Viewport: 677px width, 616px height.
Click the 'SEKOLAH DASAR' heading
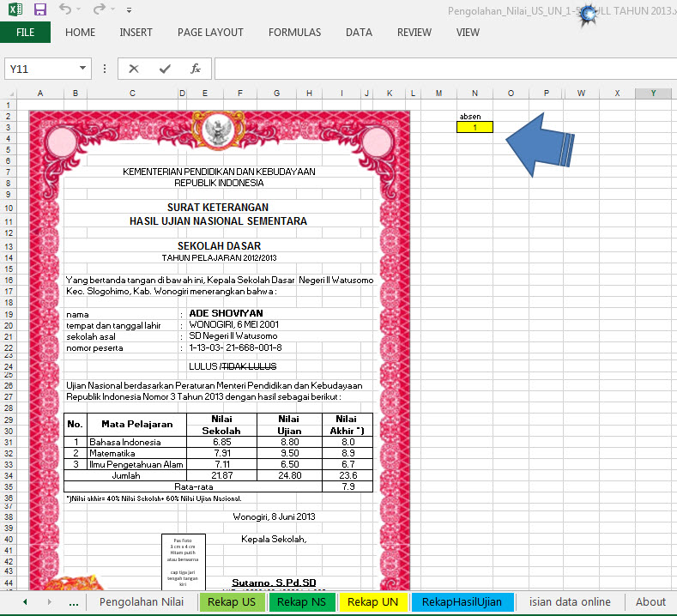220,246
